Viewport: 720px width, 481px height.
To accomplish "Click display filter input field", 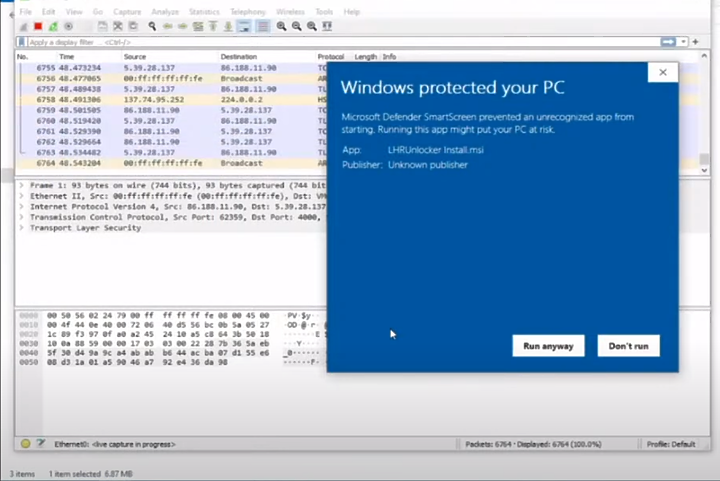I will point(343,42).
